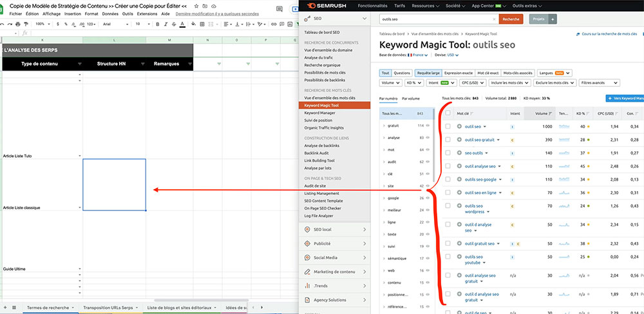Viewport: 644px width, 314px height.
Task: Add 'outil seo' keyword with plus icon
Action: [x=459, y=126]
